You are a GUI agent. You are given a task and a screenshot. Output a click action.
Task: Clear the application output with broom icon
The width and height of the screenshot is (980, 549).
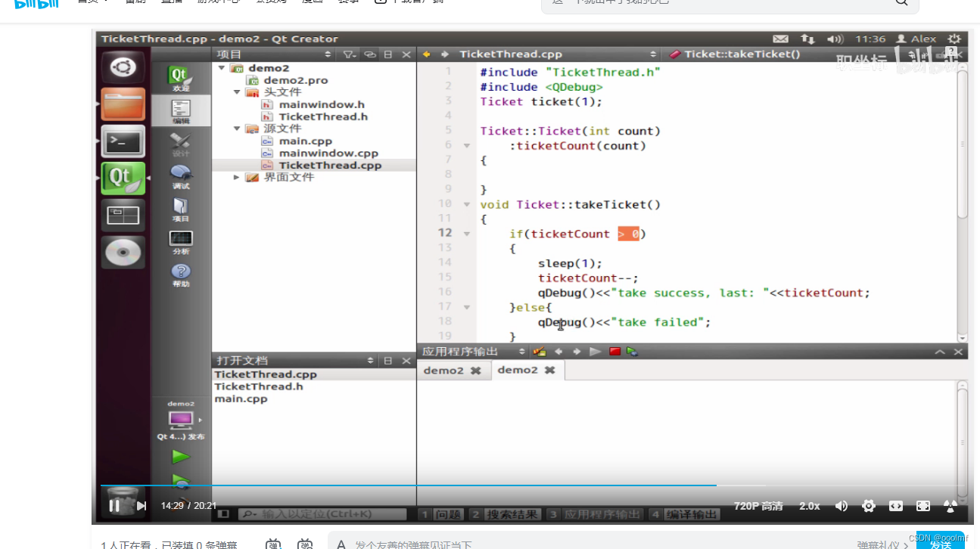539,352
